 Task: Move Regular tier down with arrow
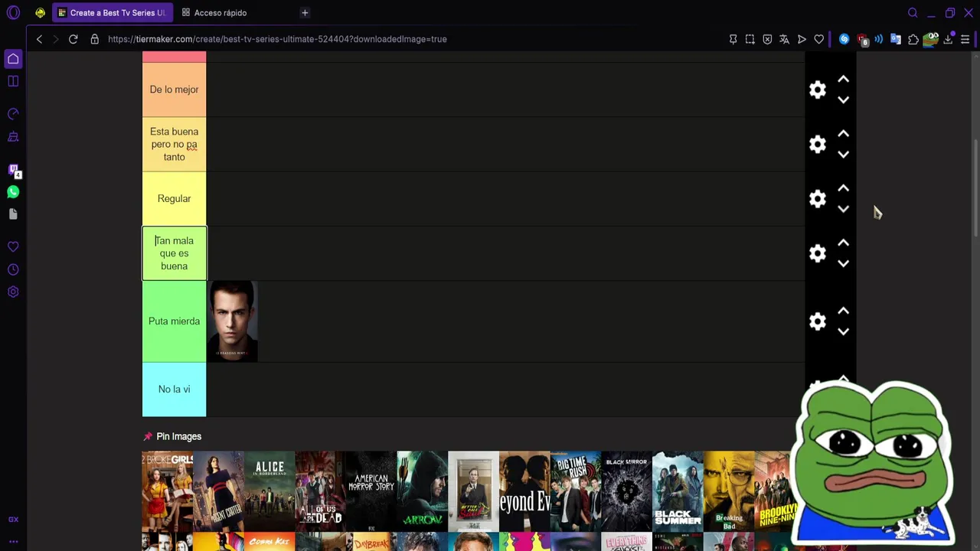coord(843,208)
